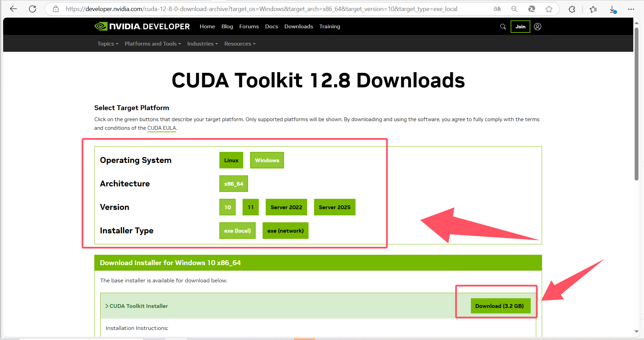The image size is (644, 340).
Task: Click the 'CUDA Toolkit 12.8 Downloads' heading
Action: [x=318, y=80]
